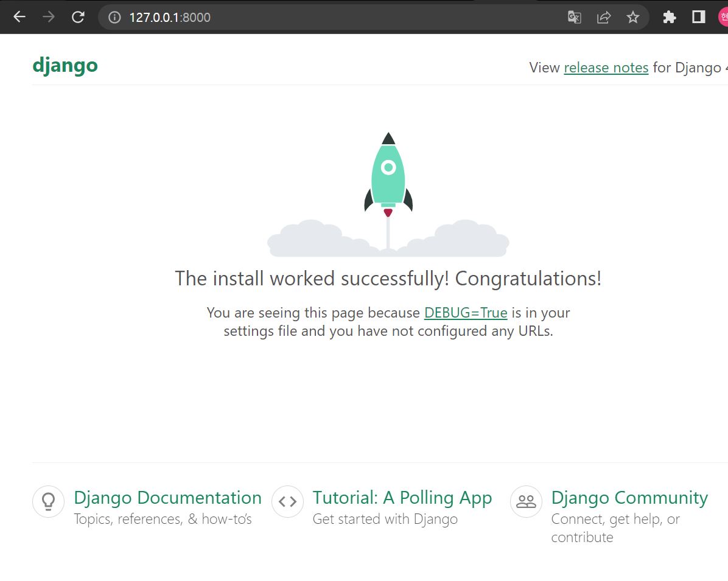Open the site information icon in the address bar
The width and height of the screenshot is (728, 581).
point(114,17)
